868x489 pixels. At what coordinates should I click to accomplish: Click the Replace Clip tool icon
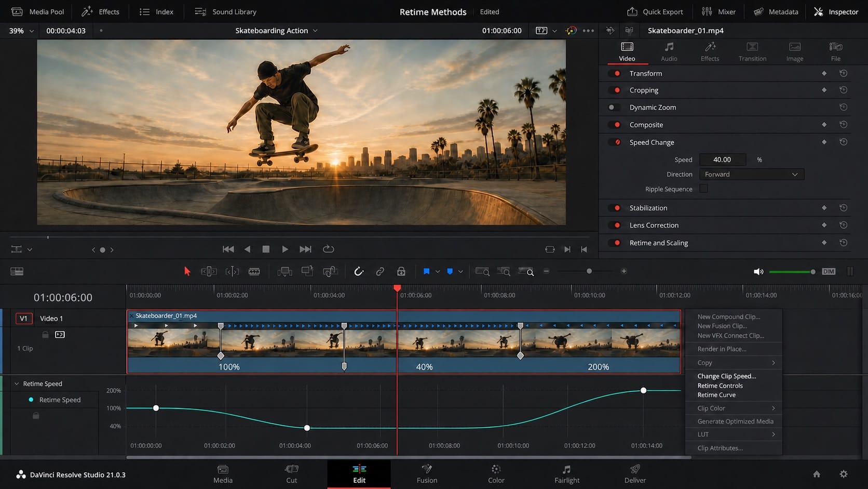[x=330, y=271]
